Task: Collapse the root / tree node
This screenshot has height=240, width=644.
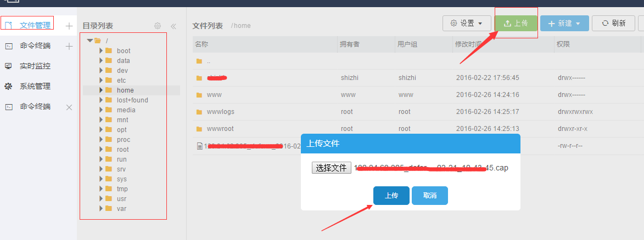Action: click(x=90, y=40)
